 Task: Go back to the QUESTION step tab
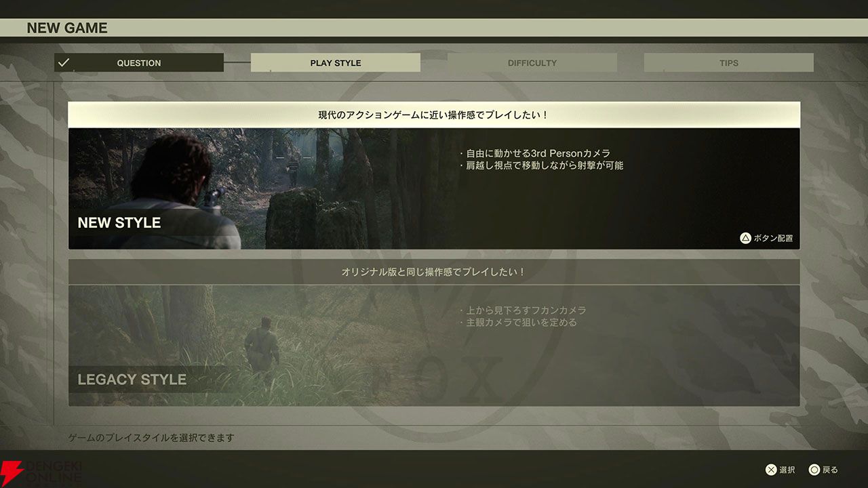click(139, 63)
